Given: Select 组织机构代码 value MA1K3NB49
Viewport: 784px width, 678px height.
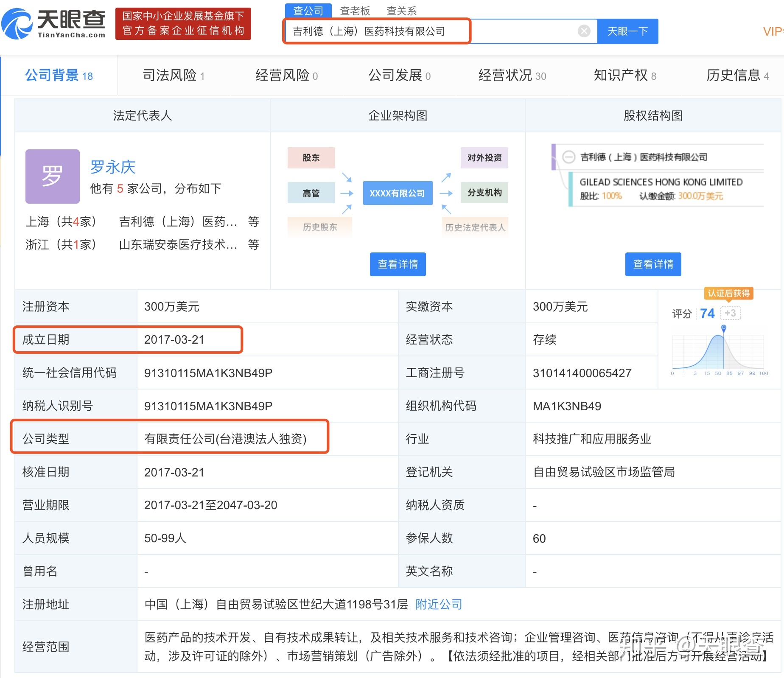Looking at the screenshot, I should 567,406.
